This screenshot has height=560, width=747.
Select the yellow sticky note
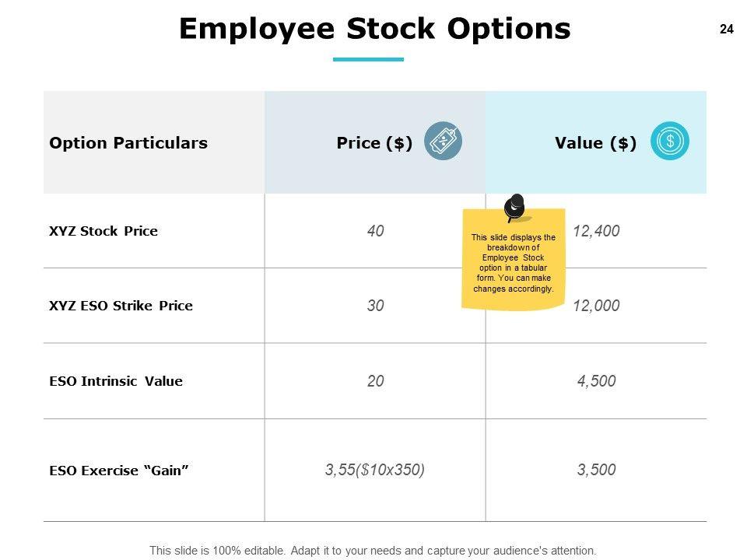point(514,264)
